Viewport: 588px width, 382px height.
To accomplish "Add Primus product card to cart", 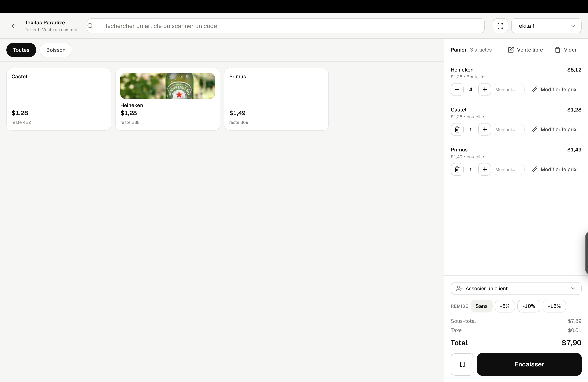I will (x=276, y=99).
